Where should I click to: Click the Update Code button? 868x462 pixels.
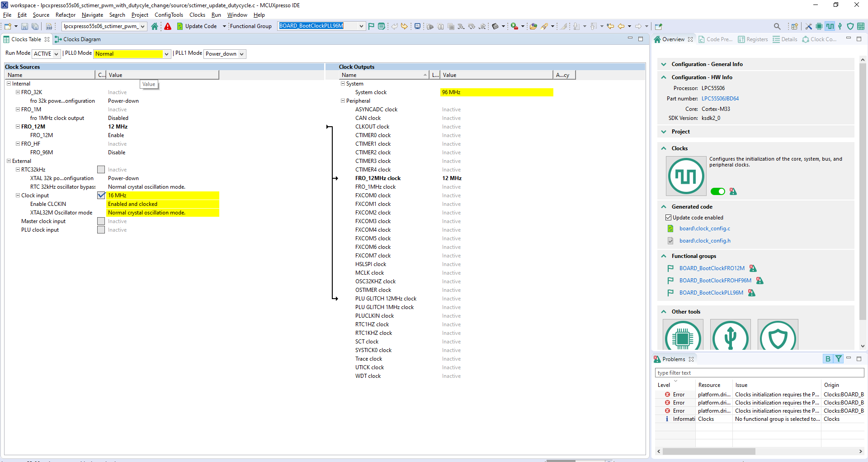pos(197,26)
